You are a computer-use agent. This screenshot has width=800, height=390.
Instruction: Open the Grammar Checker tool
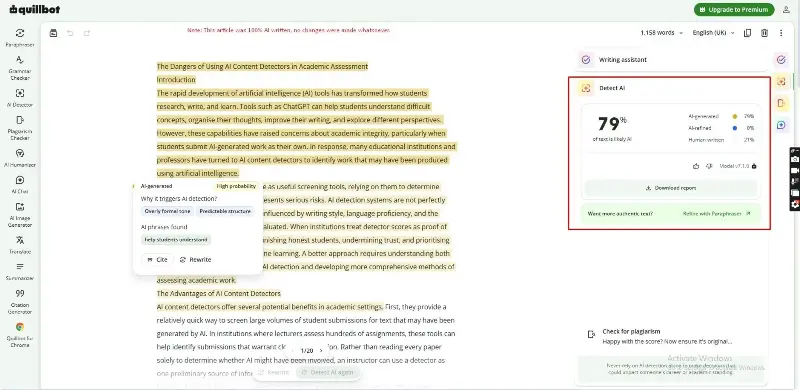pyautogui.click(x=20, y=68)
